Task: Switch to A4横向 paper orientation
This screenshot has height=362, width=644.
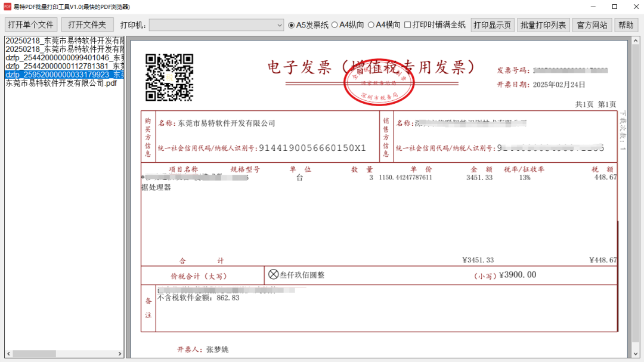Action: pos(371,25)
